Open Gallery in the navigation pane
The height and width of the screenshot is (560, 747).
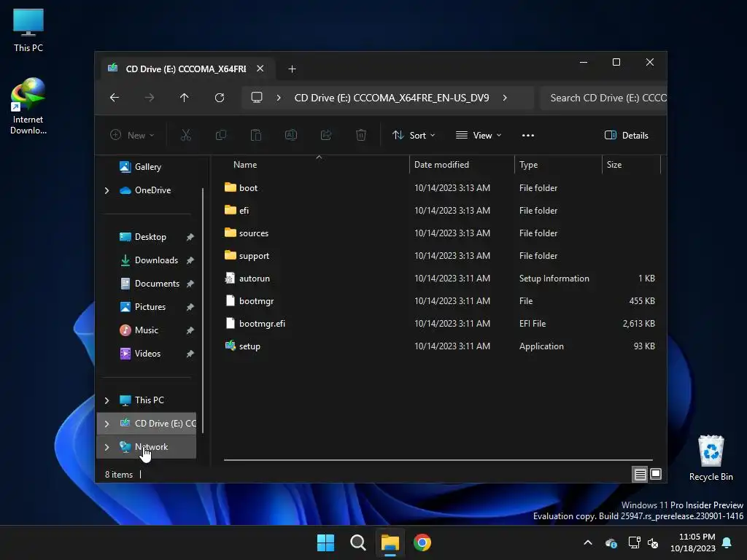point(147,167)
